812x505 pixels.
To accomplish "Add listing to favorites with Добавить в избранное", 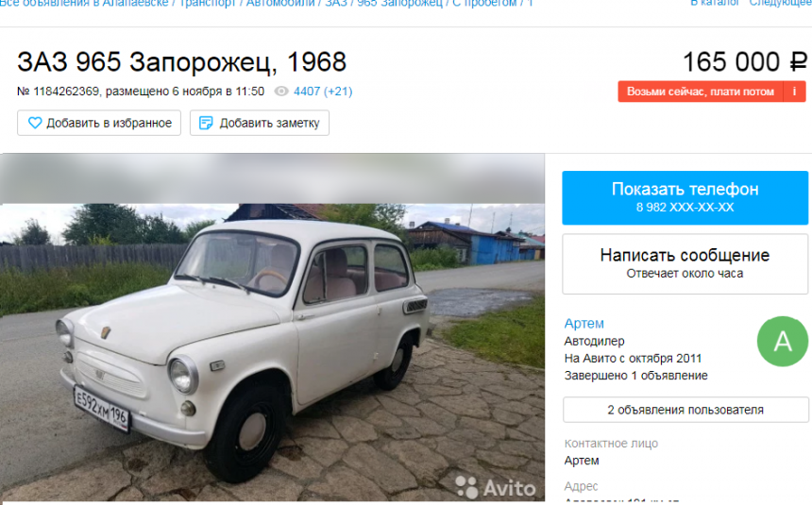I will pos(99,123).
